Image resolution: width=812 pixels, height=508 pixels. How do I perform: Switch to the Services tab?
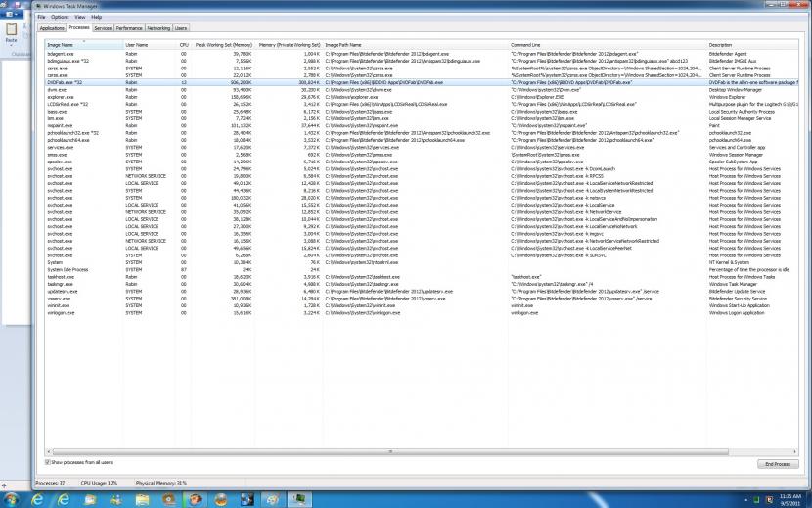102,28
